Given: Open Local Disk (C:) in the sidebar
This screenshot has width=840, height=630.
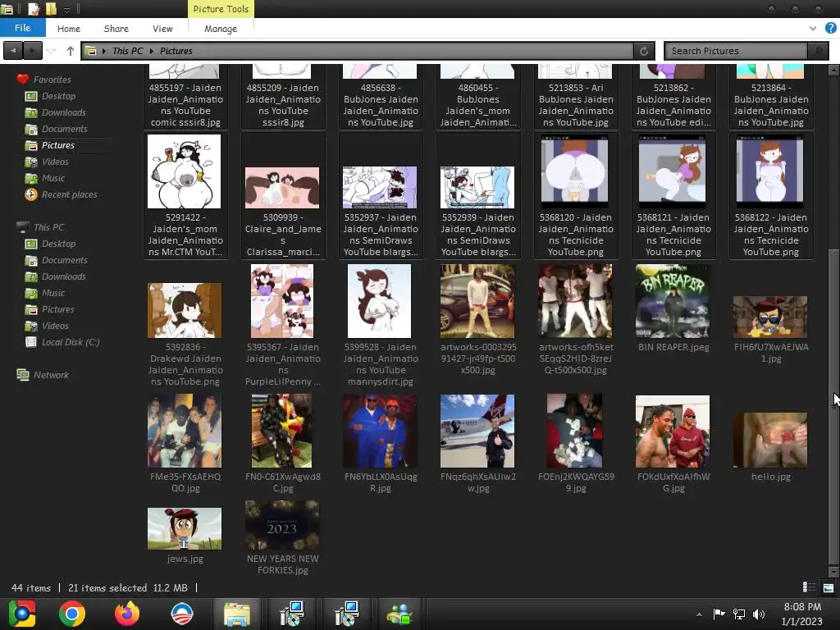Looking at the screenshot, I should 71,342.
